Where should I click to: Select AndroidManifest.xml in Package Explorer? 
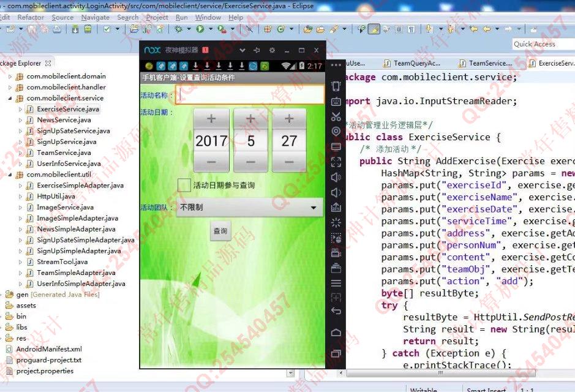(x=49, y=349)
